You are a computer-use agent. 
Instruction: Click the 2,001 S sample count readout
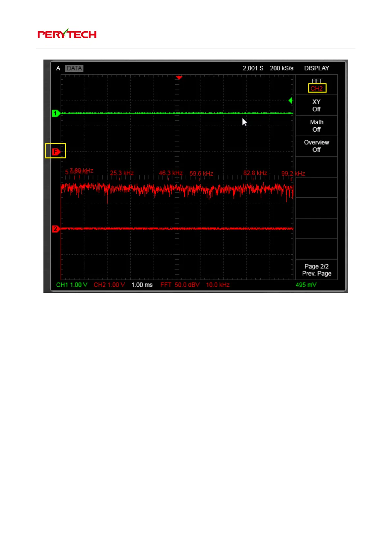(x=253, y=68)
